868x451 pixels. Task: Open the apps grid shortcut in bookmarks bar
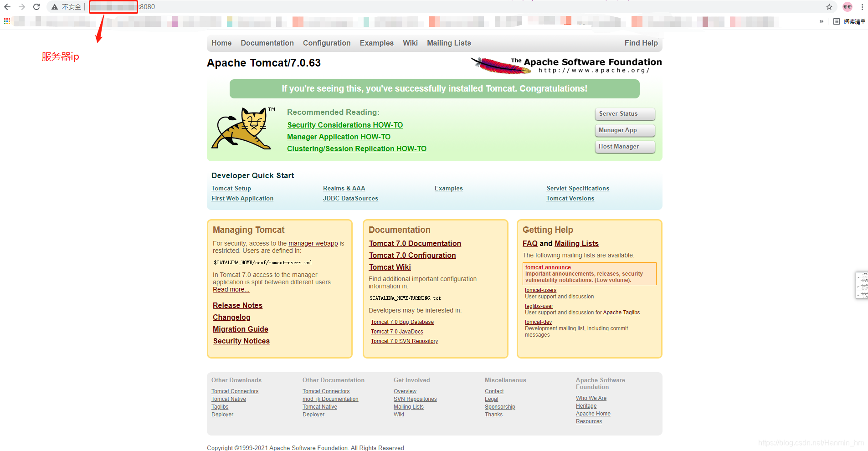pos(7,21)
